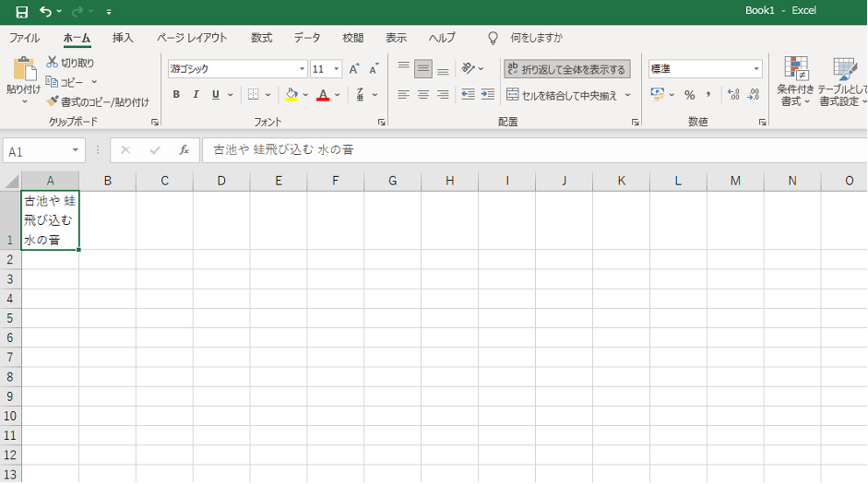This screenshot has height=484, width=868.
Task: Open the 游ゴシック font name dropdown
Action: click(302, 69)
